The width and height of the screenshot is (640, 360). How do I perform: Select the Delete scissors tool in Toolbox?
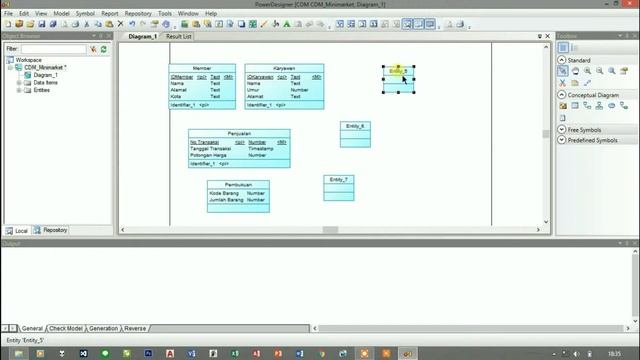pyautogui.click(x=563, y=83)
